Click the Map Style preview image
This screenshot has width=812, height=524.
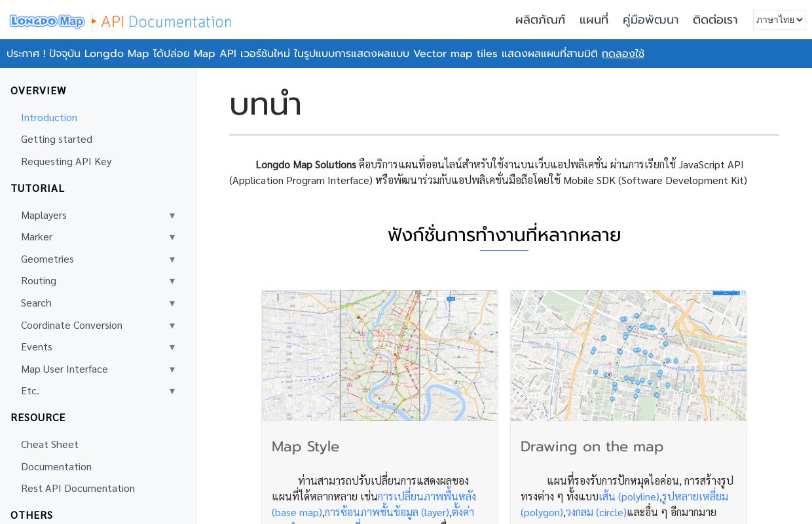pos(380,356)
